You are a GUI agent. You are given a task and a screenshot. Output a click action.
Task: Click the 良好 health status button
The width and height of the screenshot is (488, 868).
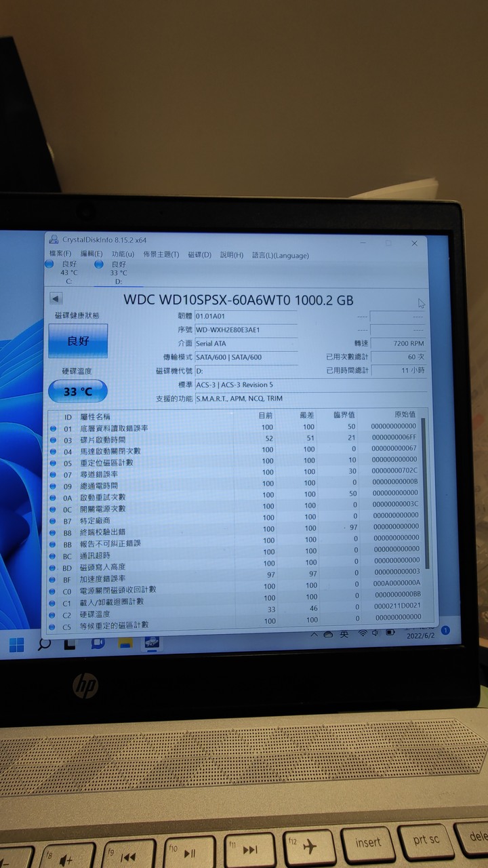click(x=78, y=340)
